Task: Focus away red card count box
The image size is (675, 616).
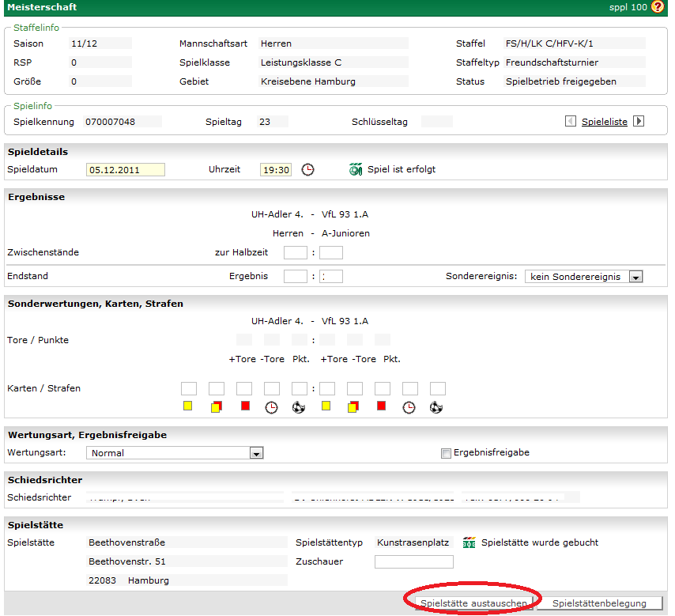Action: pyautogui.click(x=383, y=388)
